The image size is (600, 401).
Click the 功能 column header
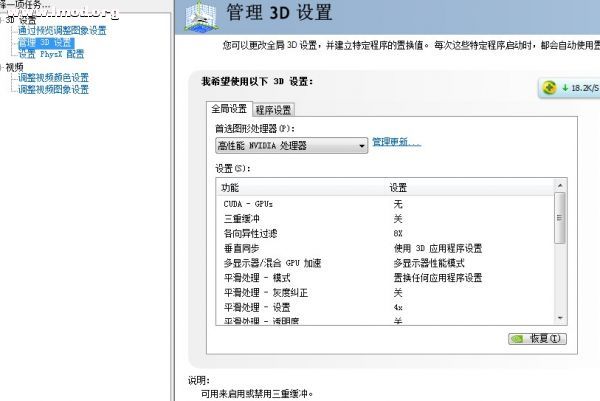tap(300, 187)
